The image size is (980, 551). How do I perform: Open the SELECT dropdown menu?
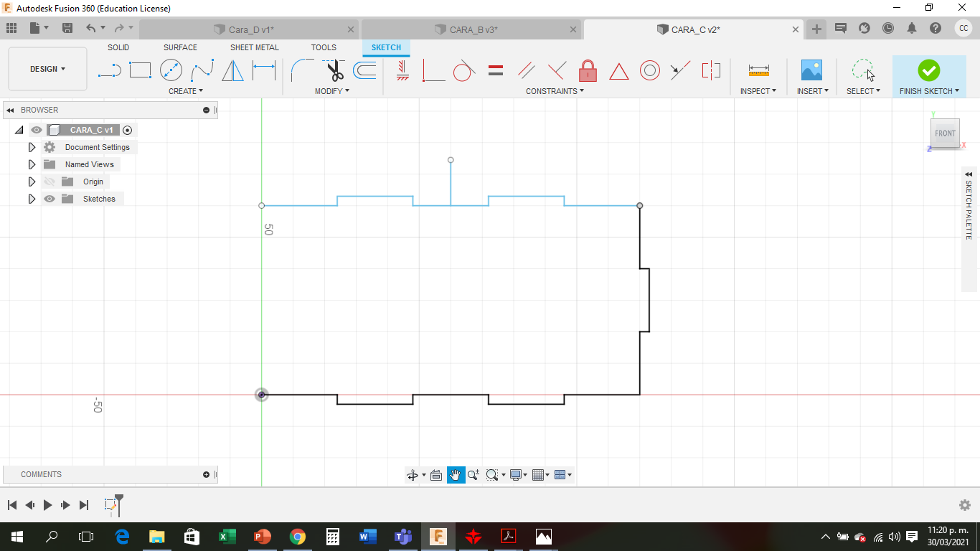point(863,91)
